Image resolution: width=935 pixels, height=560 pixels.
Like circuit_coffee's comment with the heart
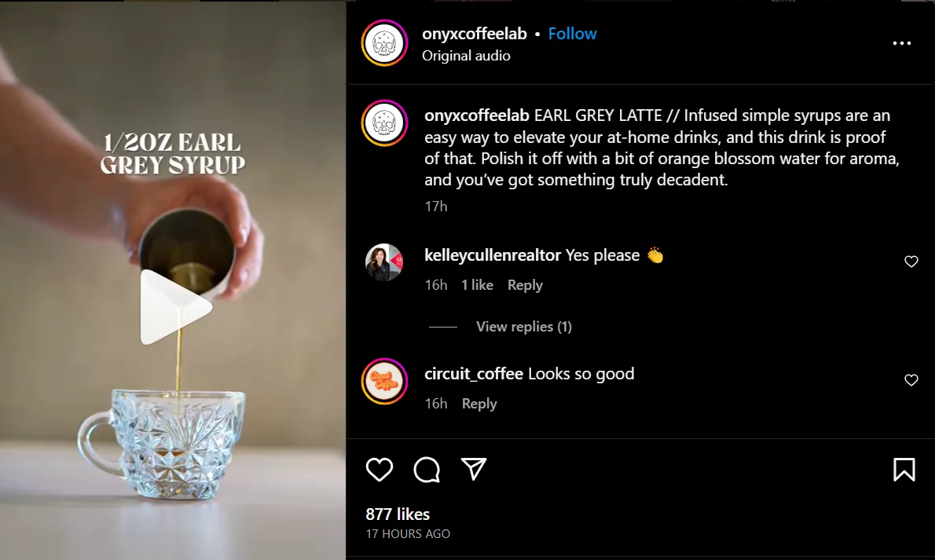[911, 380]
